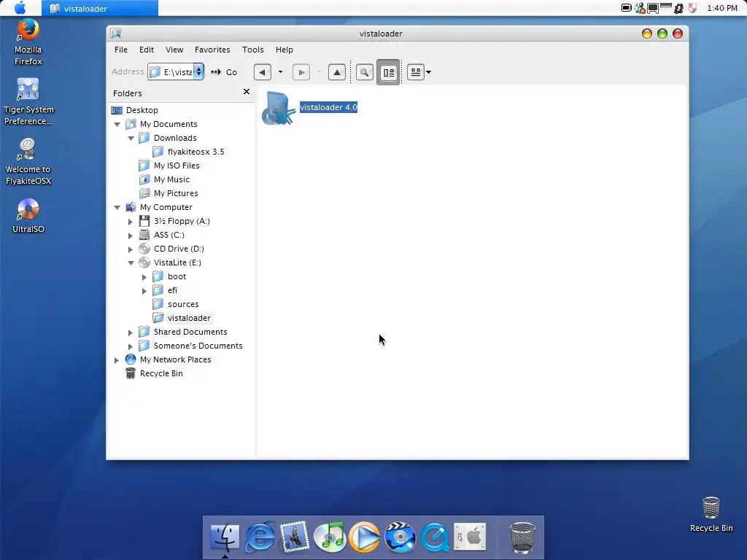Open the Mail stamp icon in dock
The width and height of the screenshot is (747, 560).
coord(295,537)
